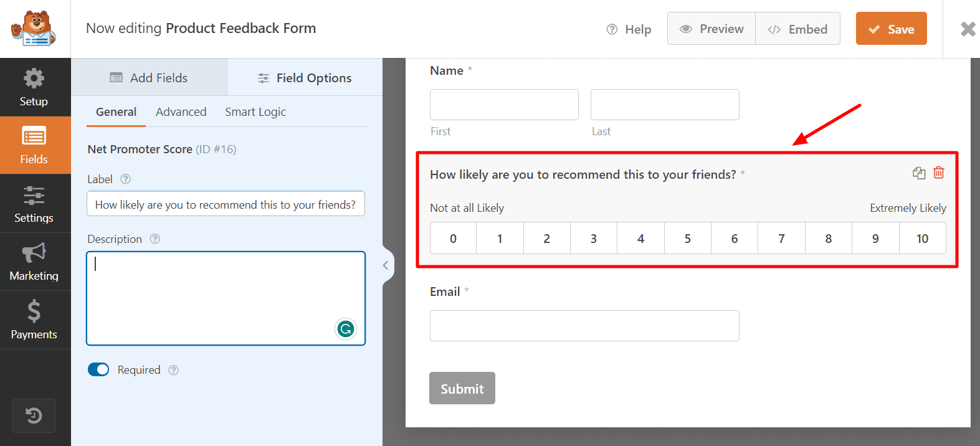Duplicate the Net Promoter Score field
Image resolution: width=980 pixels, height=446 pixels.
pos(919,173)
